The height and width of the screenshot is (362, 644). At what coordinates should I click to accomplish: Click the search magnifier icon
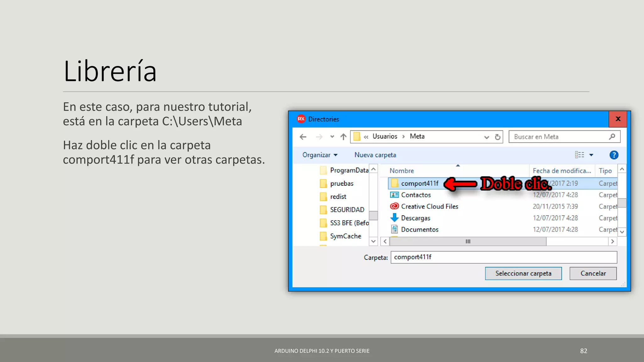(612, 137)
